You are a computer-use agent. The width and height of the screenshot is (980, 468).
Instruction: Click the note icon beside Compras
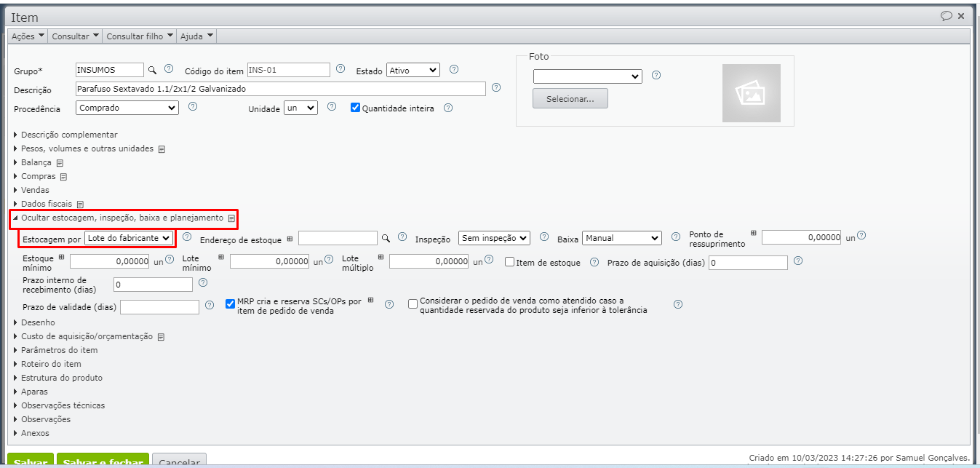(63, 177)
